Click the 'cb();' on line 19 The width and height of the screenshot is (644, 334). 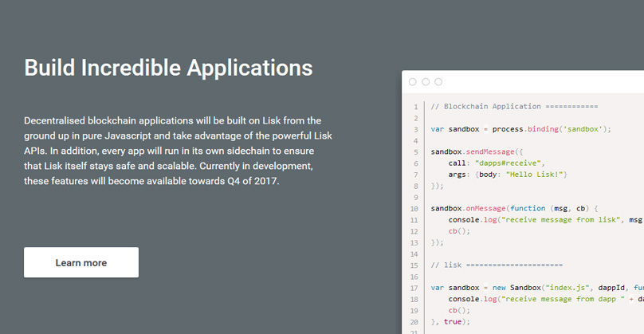[459, 311]
